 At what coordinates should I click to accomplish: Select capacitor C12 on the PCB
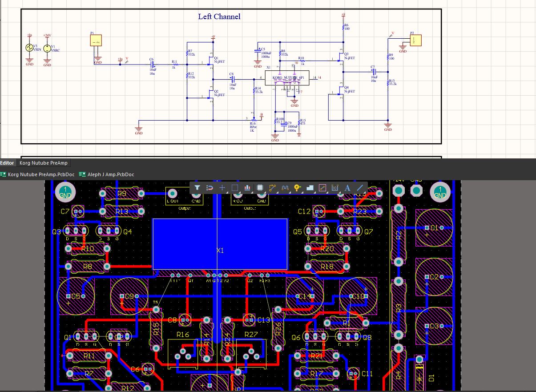318,211
